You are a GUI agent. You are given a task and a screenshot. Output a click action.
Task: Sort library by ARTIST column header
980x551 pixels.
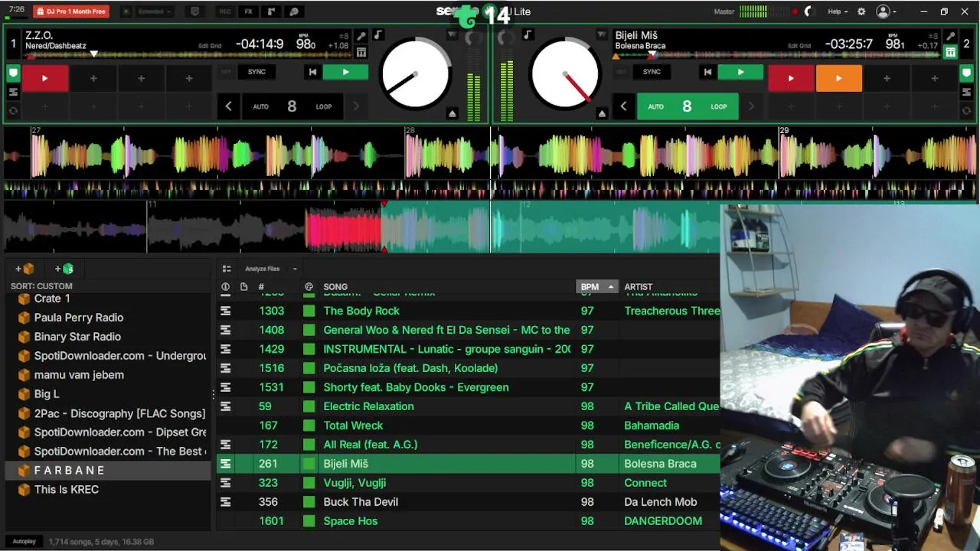click(x=639, y=287)
